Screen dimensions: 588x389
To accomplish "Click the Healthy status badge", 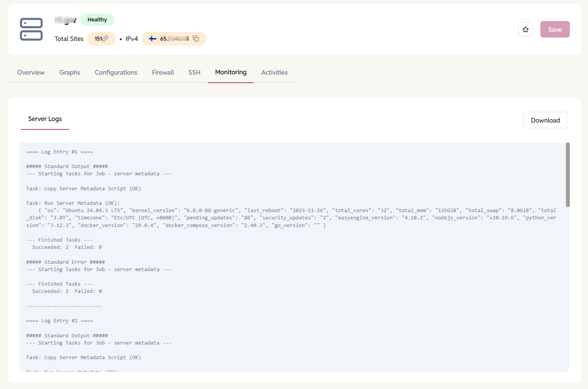I will coord(97,20).
